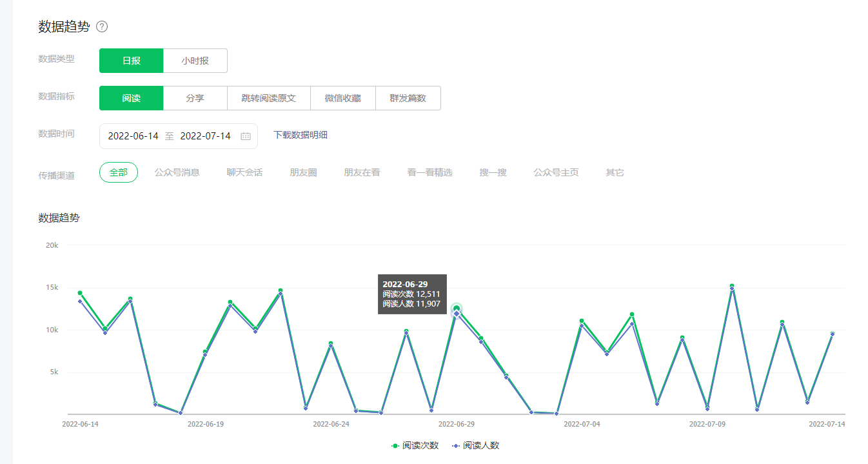Click the help question mark beside 数据趋势
The height and width of the screenshot is (464, 868).
[x=102, y=26]
